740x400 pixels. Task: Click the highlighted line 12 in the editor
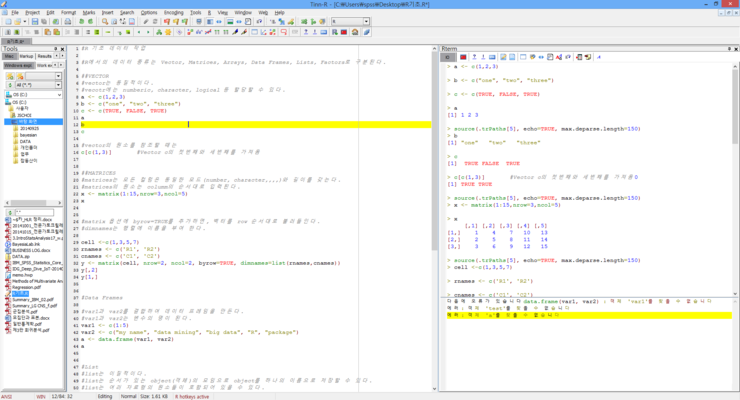pyautogui.click(x=250, y=125)
